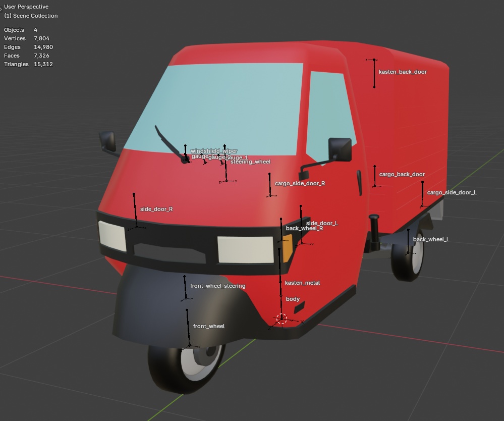504x421 pixels.
Task: Select the windshield_wiper bone label
Action: 214,151
